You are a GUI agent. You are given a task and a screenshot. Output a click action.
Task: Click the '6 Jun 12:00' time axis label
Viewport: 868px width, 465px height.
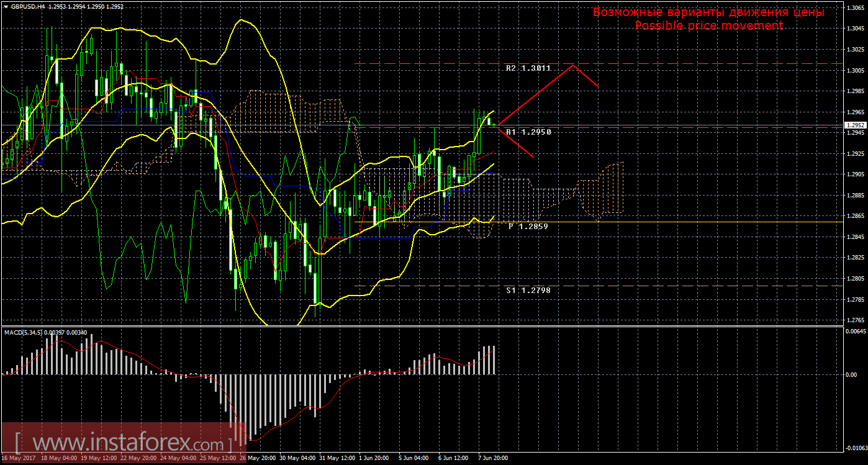click(x=453, y=458)
